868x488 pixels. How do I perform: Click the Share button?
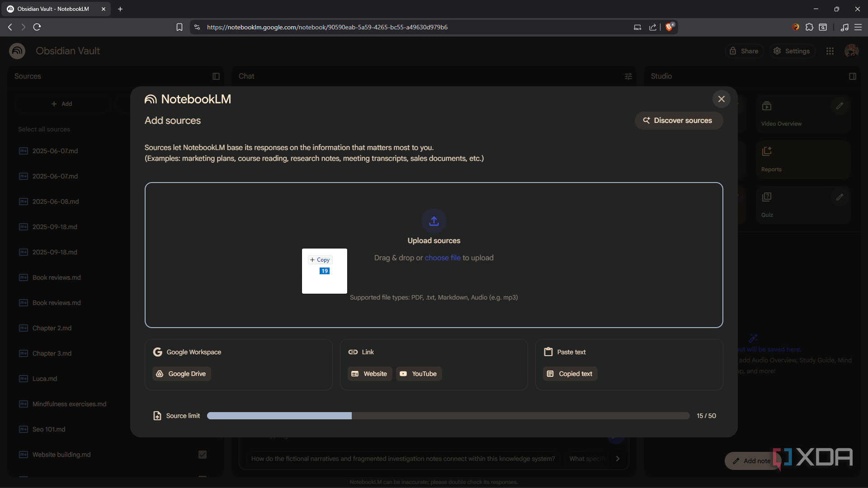[x=744, y=51]
